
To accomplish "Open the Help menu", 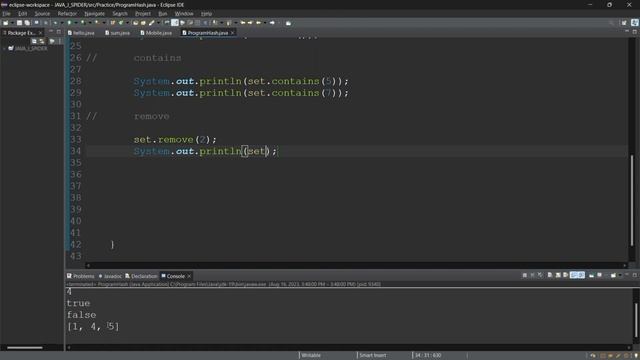I will click(x=206, y=13).
